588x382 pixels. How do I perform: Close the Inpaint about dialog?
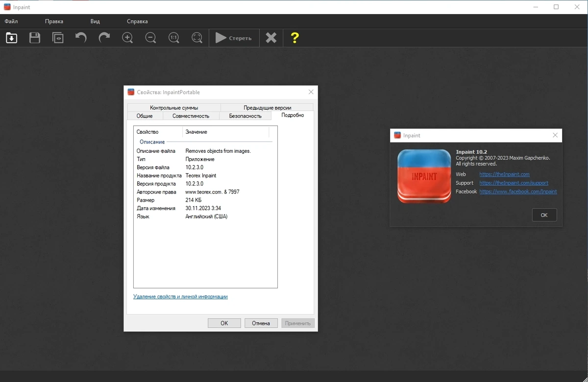click(555, 135)
